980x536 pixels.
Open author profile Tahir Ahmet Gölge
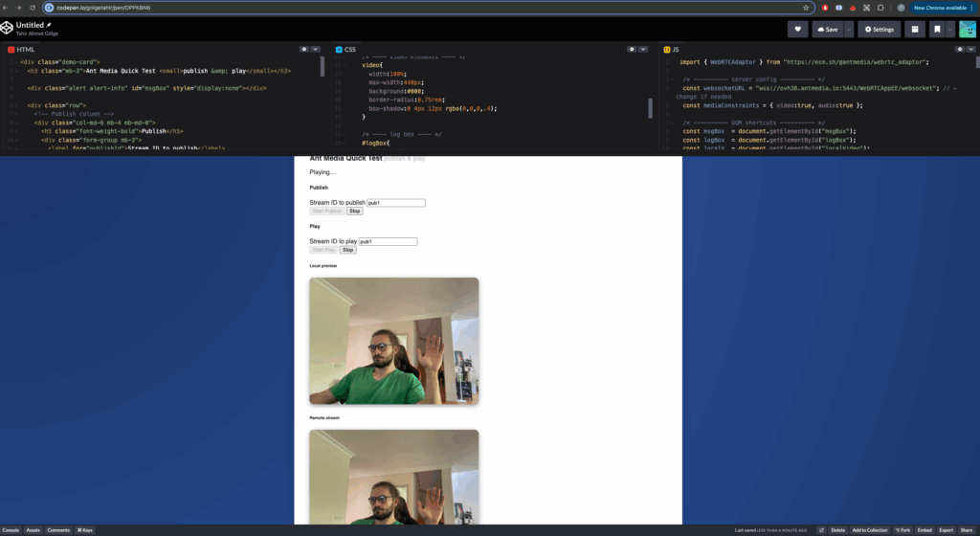click(37, 33)
